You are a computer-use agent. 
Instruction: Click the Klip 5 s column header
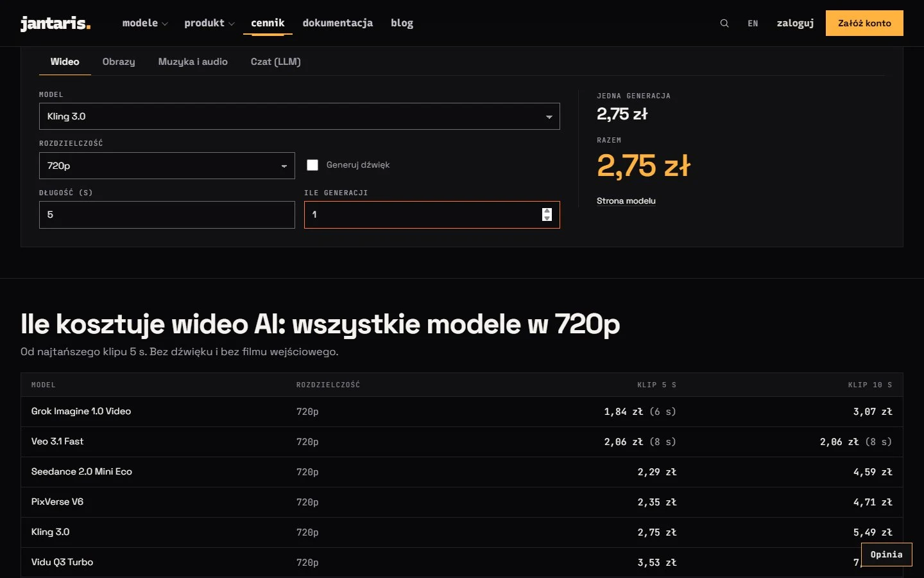(x=656, y=385)
